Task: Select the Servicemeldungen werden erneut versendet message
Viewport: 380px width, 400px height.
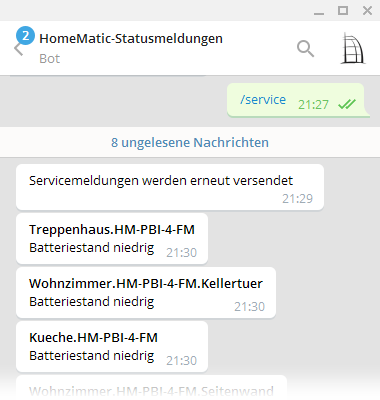Action: click(170, 187)
